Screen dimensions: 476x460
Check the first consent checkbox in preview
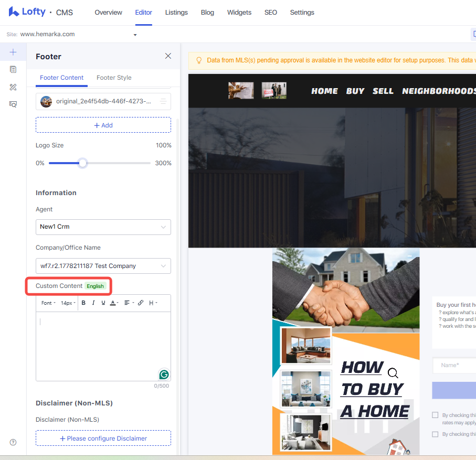pyautogui.click(x=435, y=415)
